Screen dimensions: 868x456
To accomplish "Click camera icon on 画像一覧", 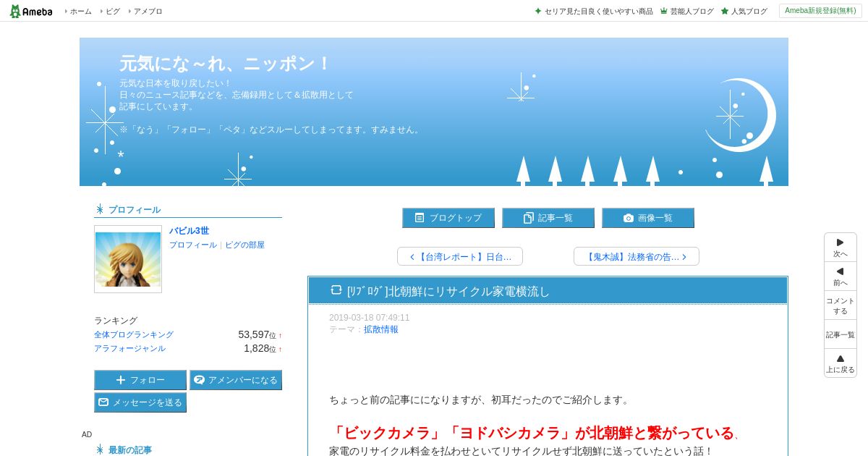I will pos(628,218).
